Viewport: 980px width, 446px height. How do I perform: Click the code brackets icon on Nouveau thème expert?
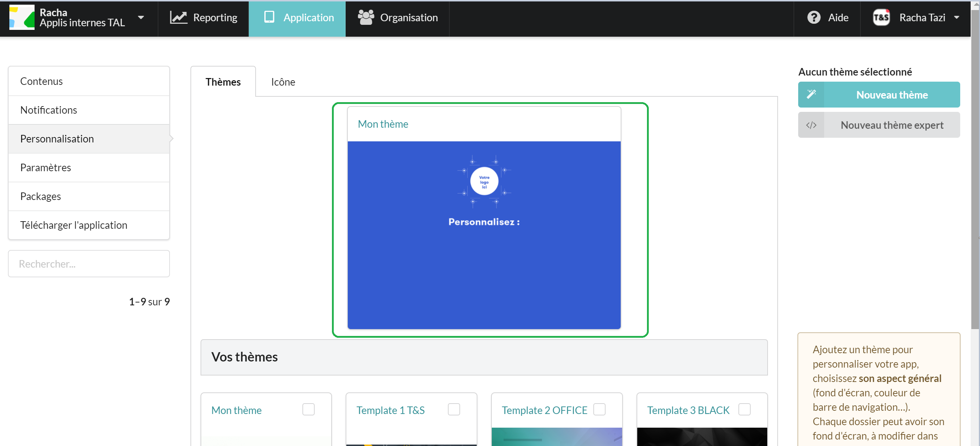pyautogui.click(x=811, y=125)
